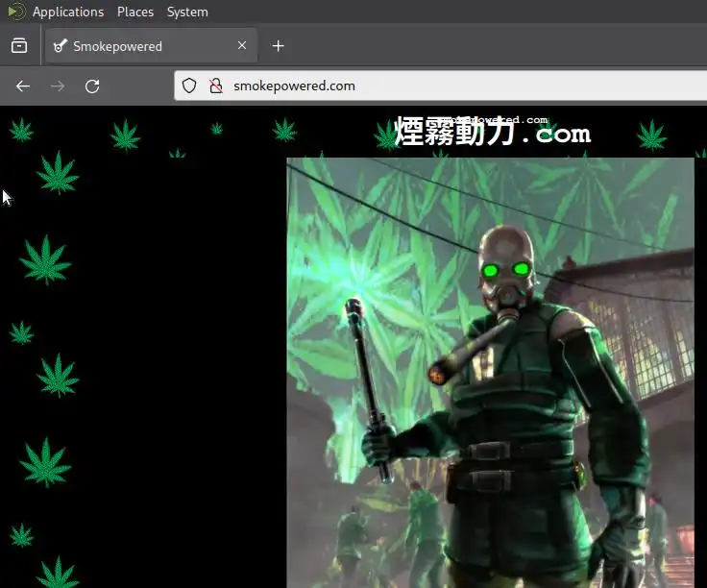This screenshot has width=707, height=588.
Task: Open the recent browsing view icon left of tabs
Action: [x=19, y=45]
